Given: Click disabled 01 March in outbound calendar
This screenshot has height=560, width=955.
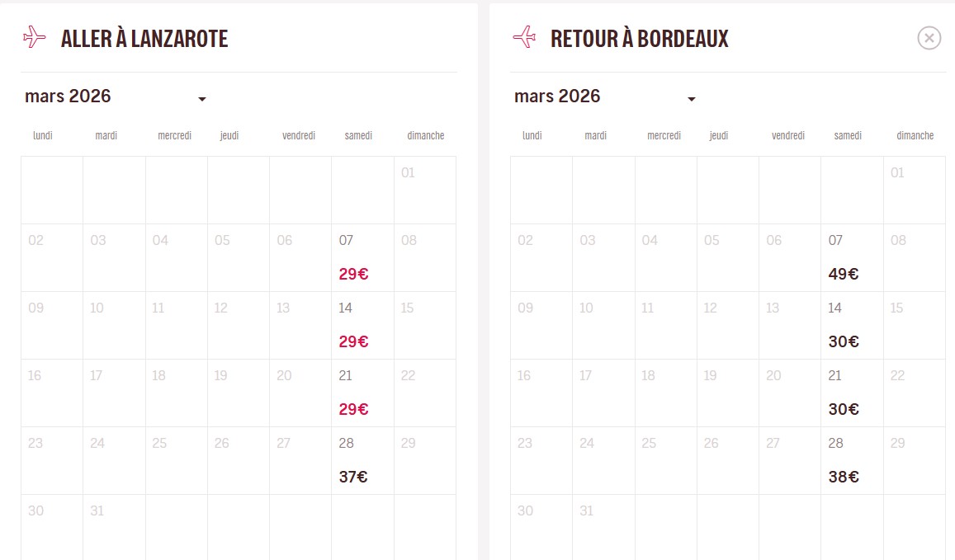Looking at the screenshot, I should point(424,190).
